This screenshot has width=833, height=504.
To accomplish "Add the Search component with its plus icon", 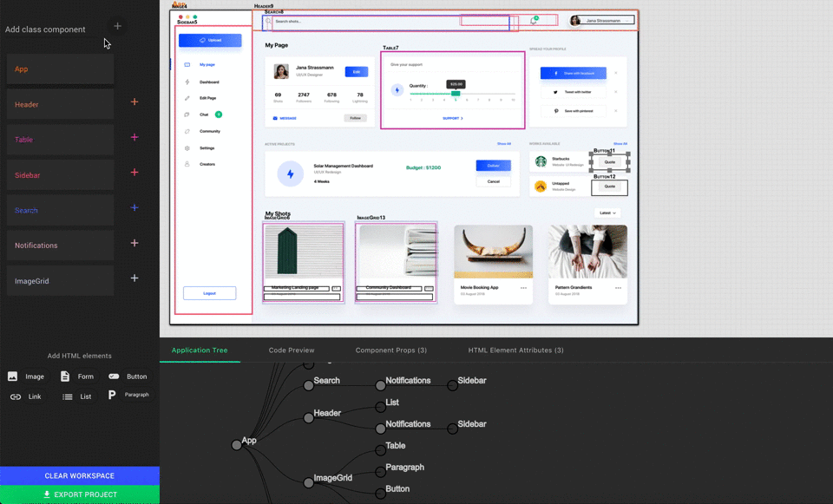I will 134,207.
